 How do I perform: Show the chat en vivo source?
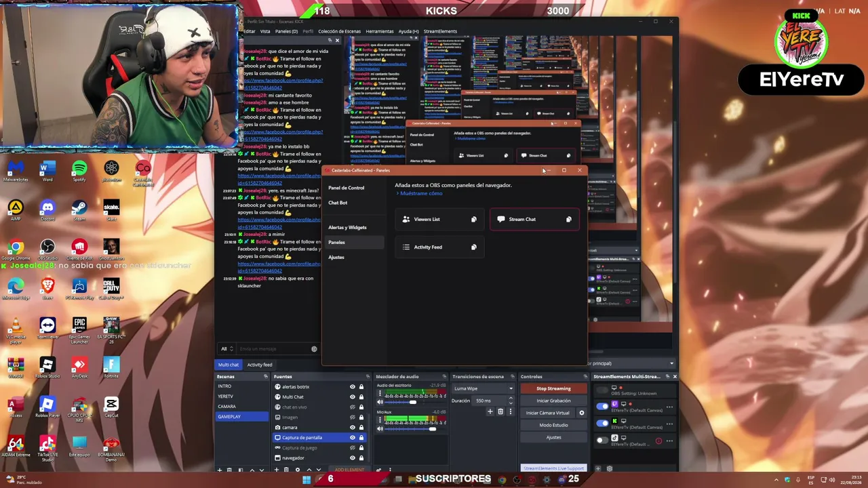point(352,407)
